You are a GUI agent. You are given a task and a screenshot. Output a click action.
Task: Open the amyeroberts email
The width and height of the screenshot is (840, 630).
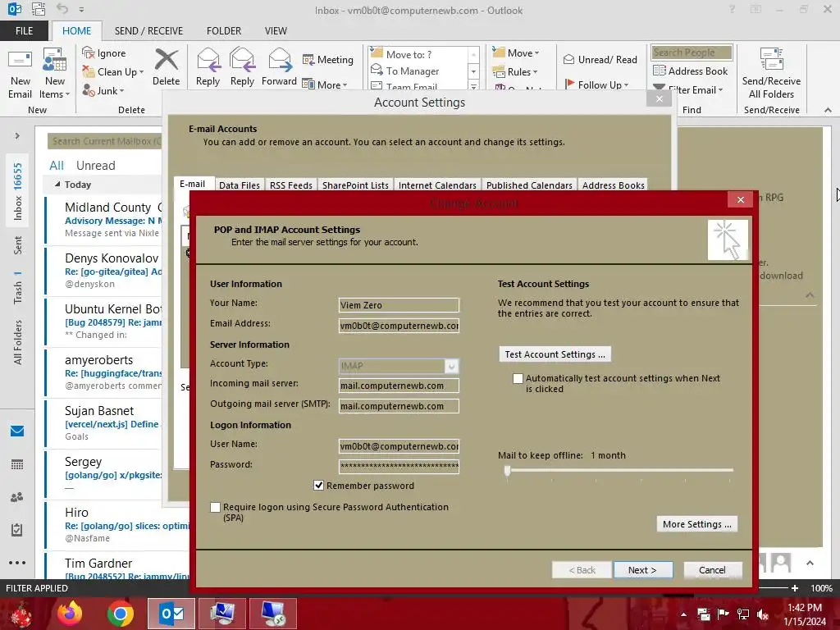point(104,372)
